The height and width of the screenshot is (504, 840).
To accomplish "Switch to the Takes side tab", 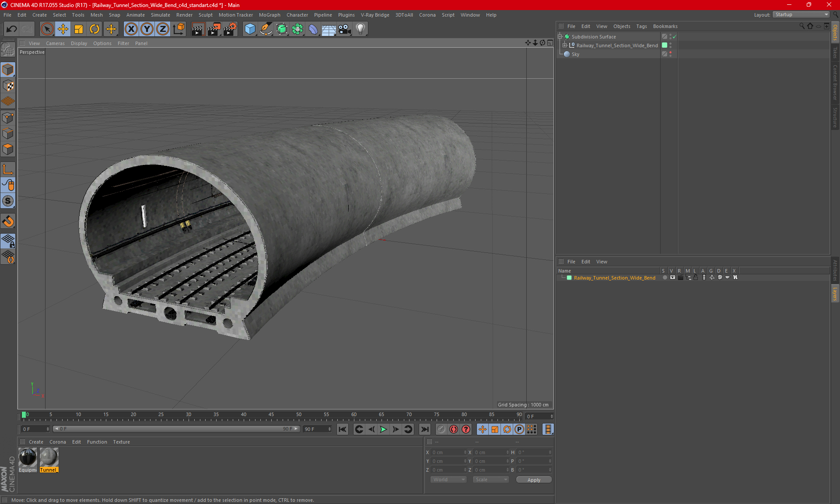I will pos(835,52).
